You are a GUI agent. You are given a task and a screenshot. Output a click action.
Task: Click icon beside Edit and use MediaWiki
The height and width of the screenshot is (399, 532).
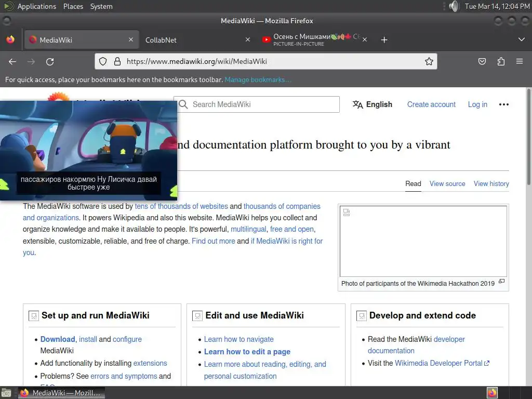(x=197, y=316)
